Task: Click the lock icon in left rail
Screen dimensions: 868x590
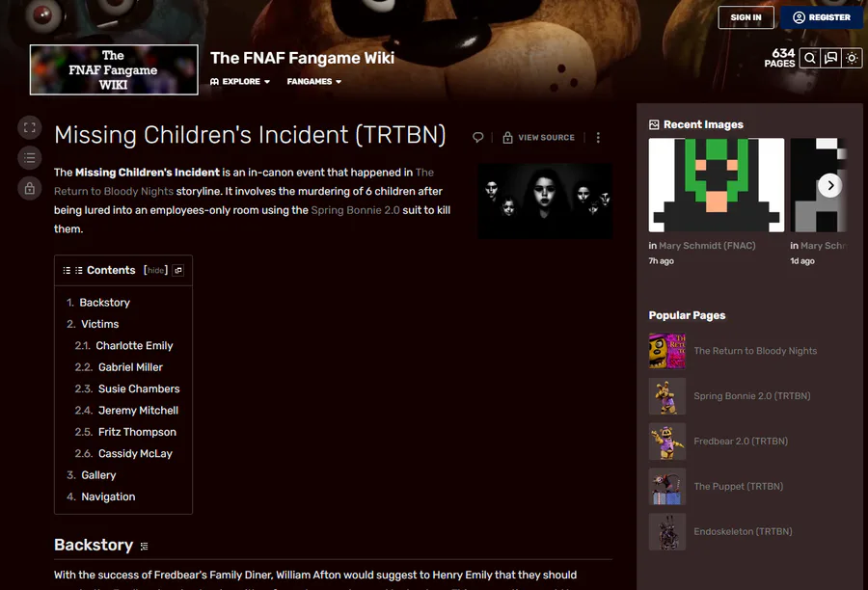Action: pyautogui.click(x=29, y=188)
